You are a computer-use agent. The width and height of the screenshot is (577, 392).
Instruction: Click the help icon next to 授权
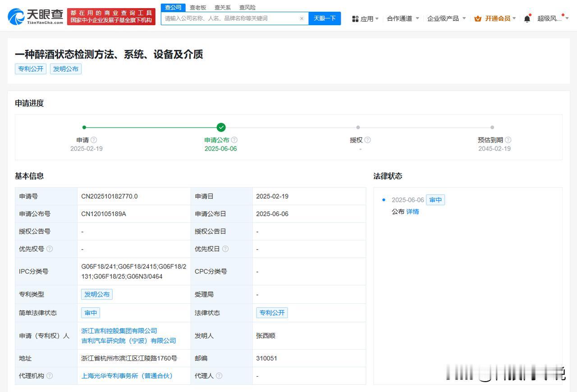(x=367, y=140)
